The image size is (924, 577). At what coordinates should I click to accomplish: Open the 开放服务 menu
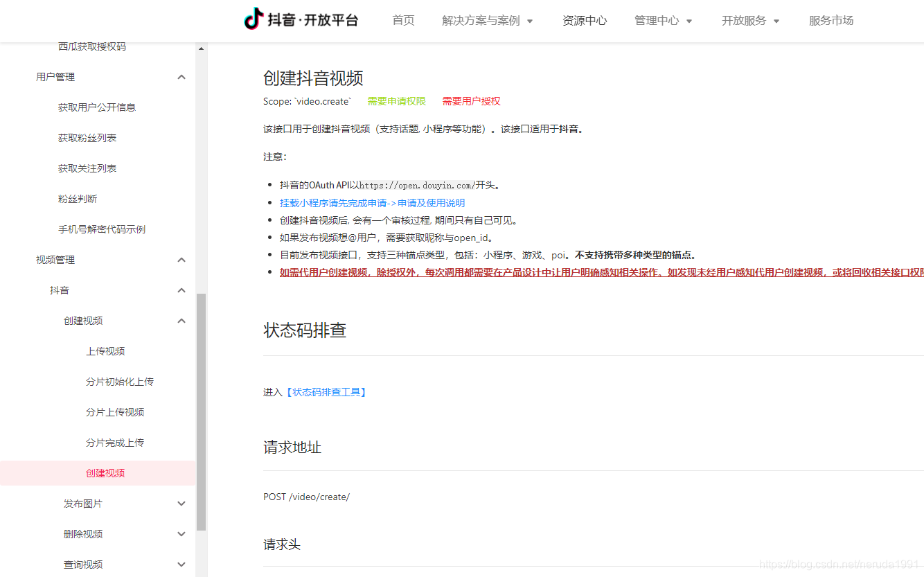coord(744,21)
